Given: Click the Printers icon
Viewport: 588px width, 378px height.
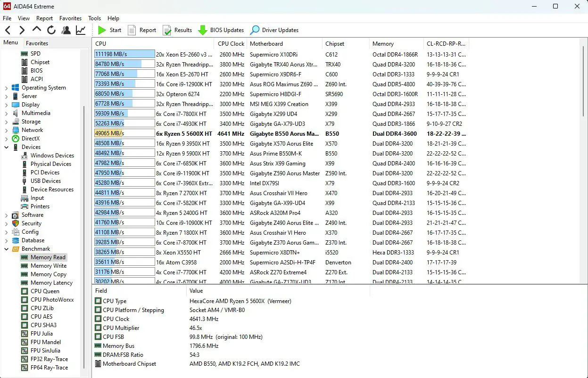Looking at the screenshot, I should tap(25, 206).
